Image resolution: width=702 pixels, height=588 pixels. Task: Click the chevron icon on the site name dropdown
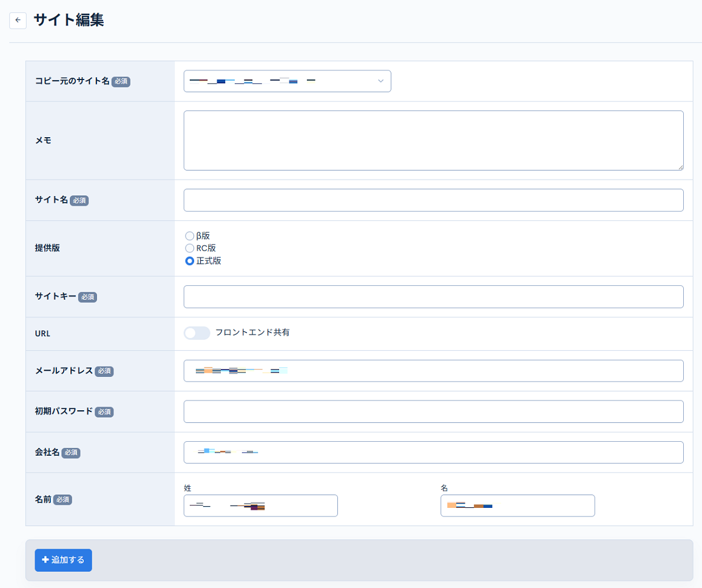[x=380, y=81]
